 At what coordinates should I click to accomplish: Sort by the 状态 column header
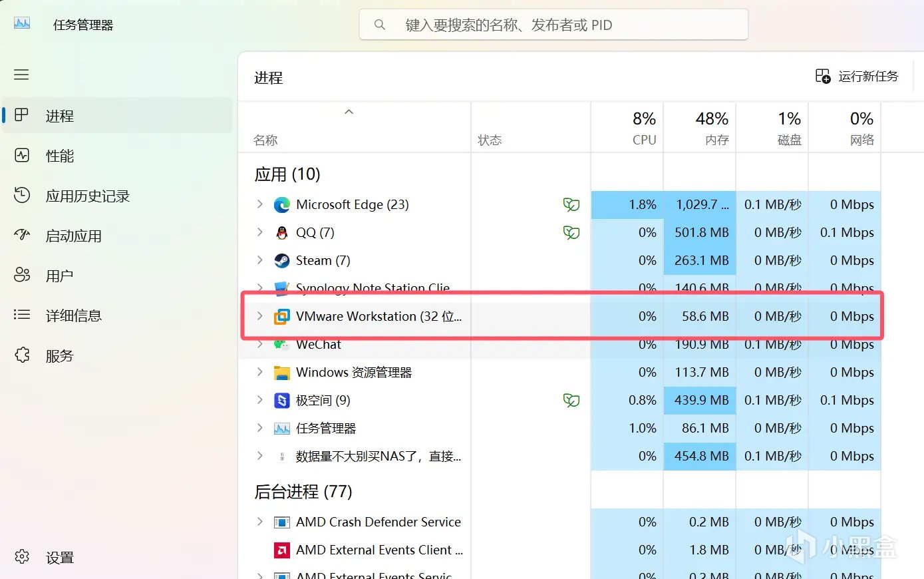(531, 128)
